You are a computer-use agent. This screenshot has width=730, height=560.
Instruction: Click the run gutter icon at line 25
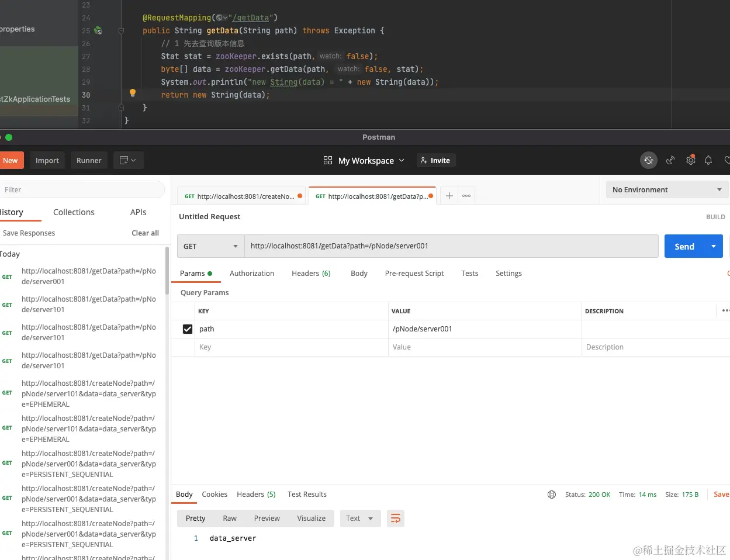click(x=98, y=30)
